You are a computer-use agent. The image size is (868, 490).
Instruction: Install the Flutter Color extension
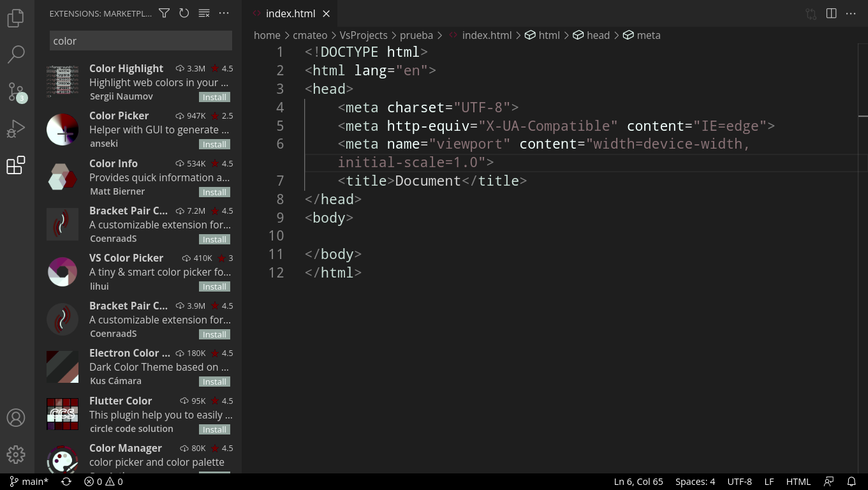[214, 429]
